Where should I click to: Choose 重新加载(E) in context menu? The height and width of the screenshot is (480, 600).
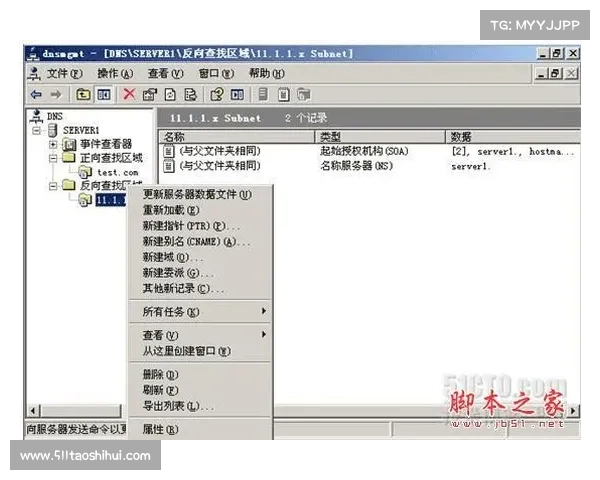click(x=201, y=210)
